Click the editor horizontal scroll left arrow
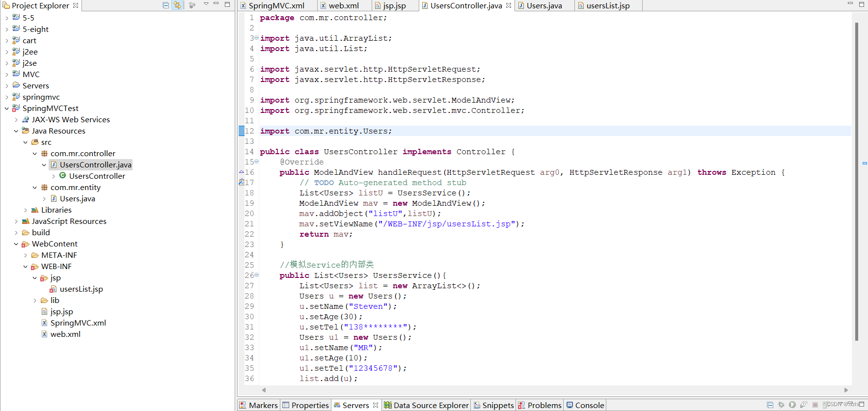Image resolution: width=868 pixels, height=411 pixels. [x=264, y=390]
